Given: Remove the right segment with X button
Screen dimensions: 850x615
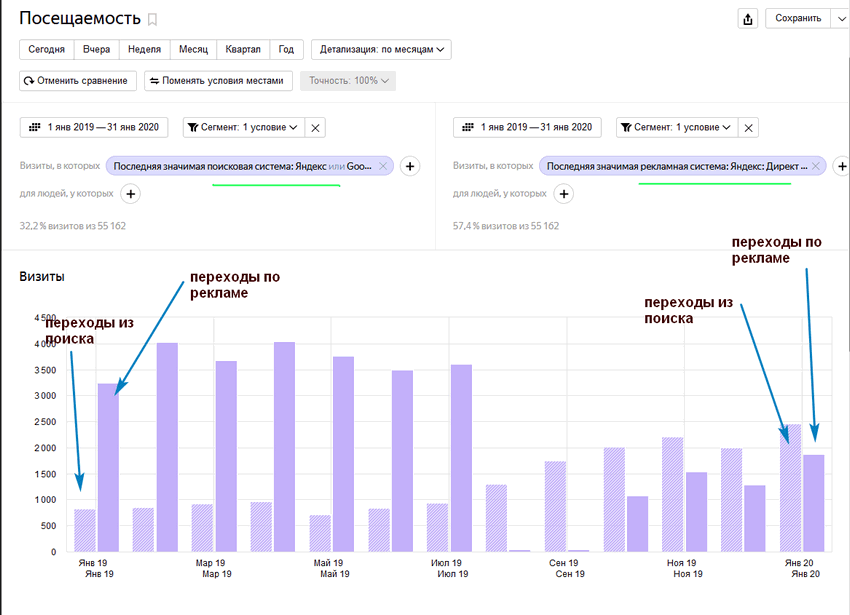Looking at the screenshot, I should pos(749,127).
